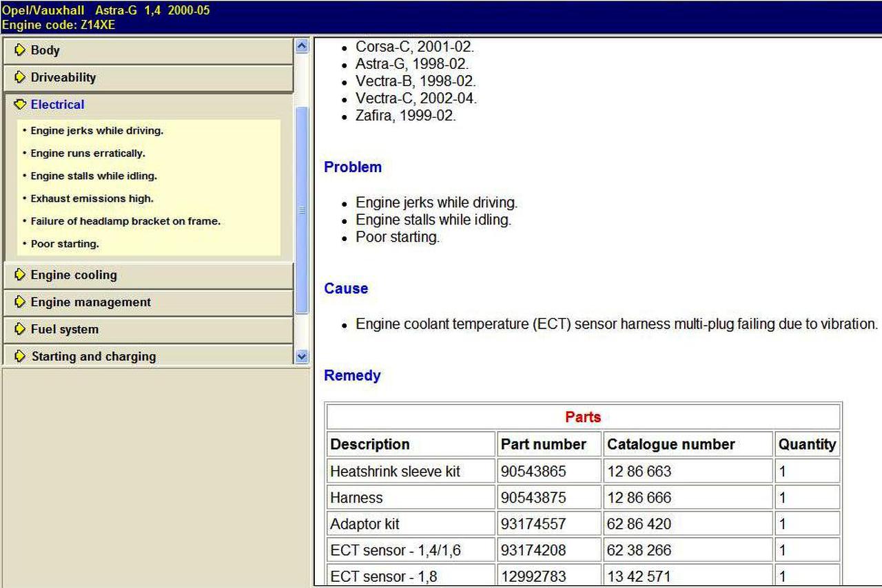The width and height of the screenshot is (882, 588).
Task: Open the Driveability section header
Action: (x=149, y=78)
